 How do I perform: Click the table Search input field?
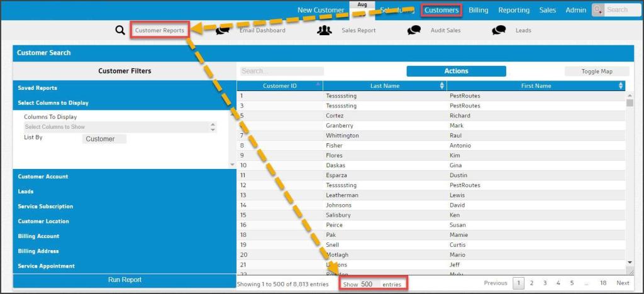(282, 72)
